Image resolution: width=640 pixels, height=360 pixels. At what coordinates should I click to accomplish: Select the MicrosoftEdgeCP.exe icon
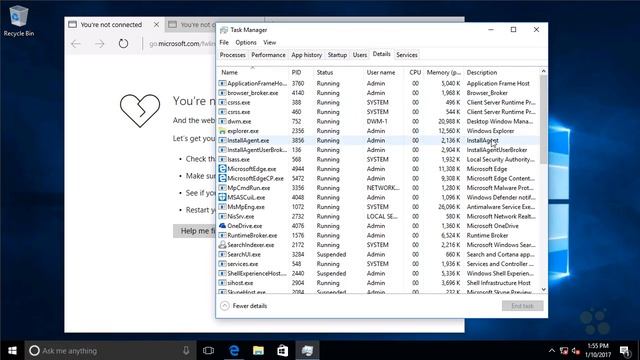[222, 178]
